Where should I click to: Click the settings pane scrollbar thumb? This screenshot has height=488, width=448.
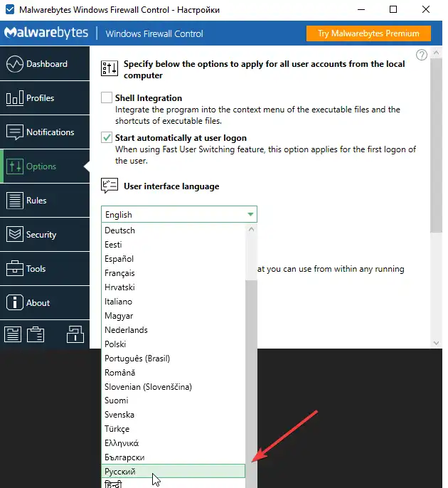[436, 145]
